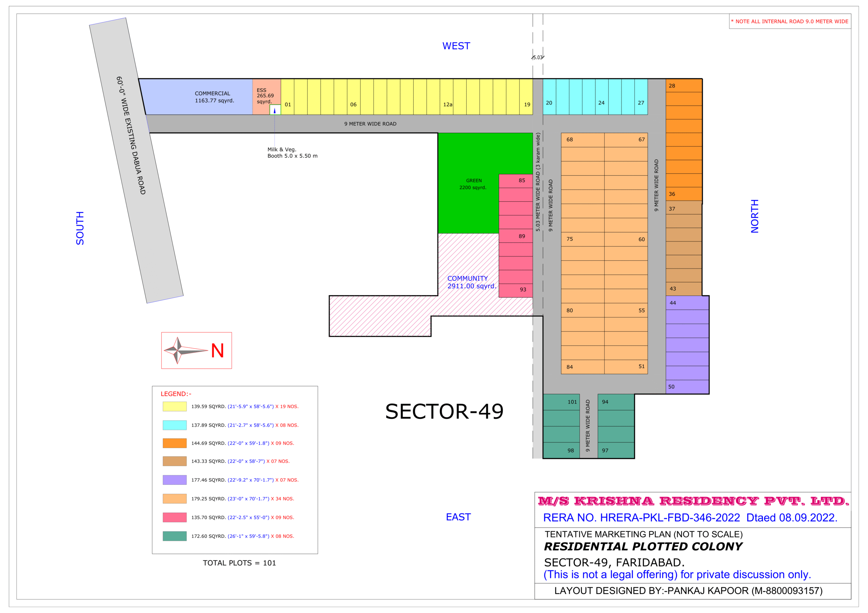
Task: Click the pink legend color swatch
Action: (x=174, y=517)
